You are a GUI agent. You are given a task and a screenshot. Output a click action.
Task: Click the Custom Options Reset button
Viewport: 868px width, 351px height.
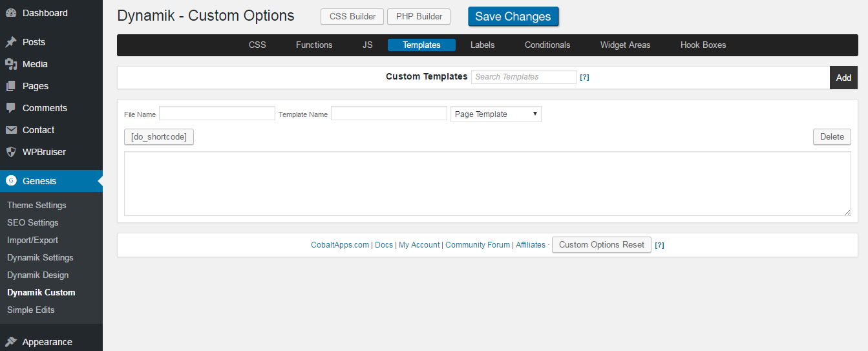pyautogui.click(x=602, y=244)
